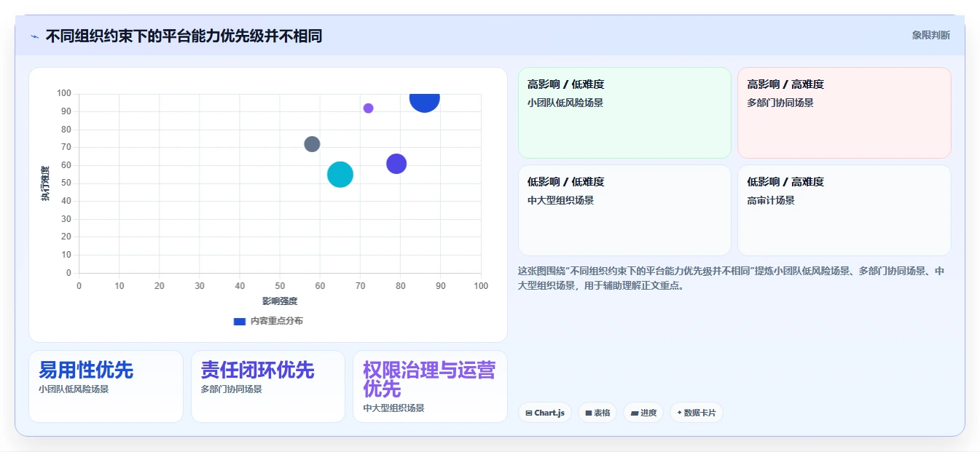Select the 低影响 / 低难度 quadrant card
980x452 pixels.
[x=624, y=210]
